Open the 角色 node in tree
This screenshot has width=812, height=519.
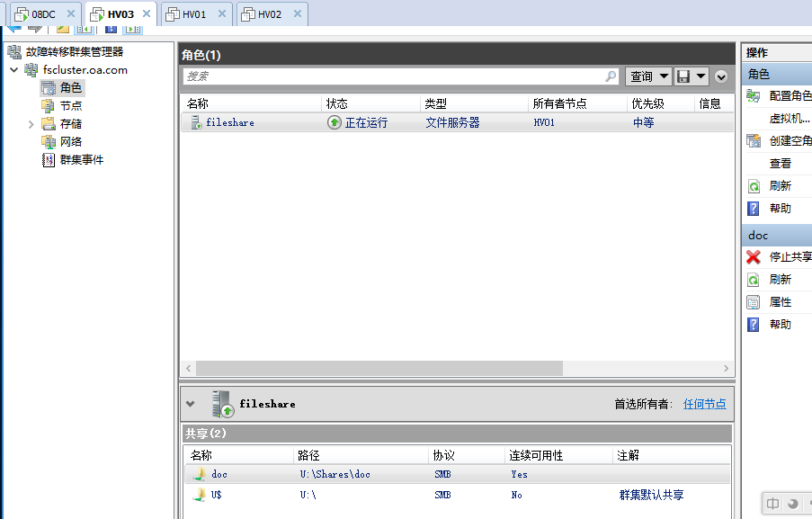tap(71, 88)
